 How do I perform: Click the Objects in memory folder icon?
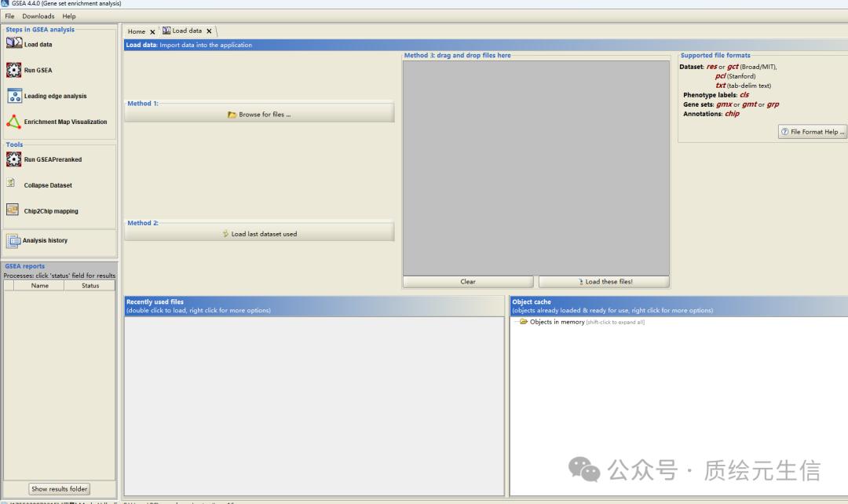click(x=524, y=321)
